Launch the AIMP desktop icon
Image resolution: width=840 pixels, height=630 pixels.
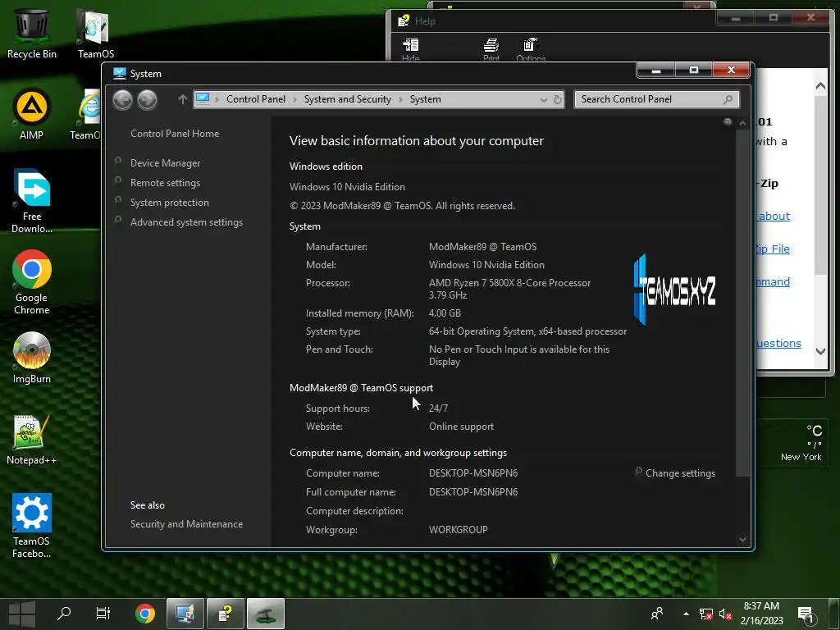[31, 114]
